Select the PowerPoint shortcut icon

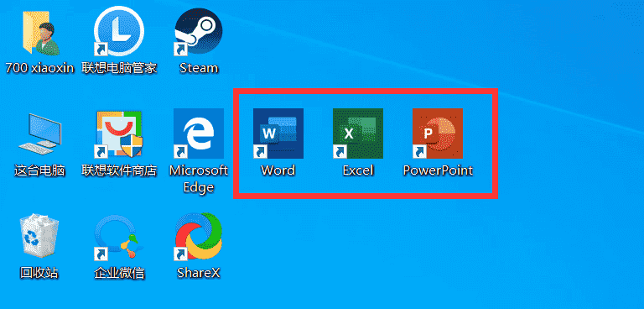[438, 134]
